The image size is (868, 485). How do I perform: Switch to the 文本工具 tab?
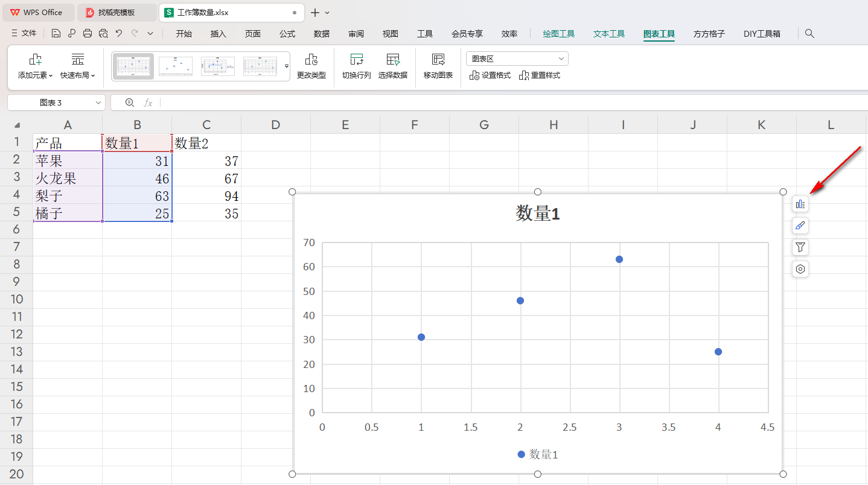[609, 34]
